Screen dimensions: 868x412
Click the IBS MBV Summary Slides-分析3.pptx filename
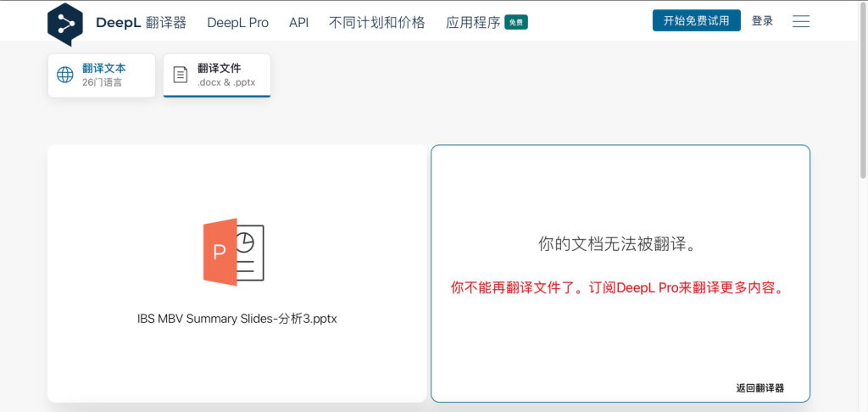[237, 319]
